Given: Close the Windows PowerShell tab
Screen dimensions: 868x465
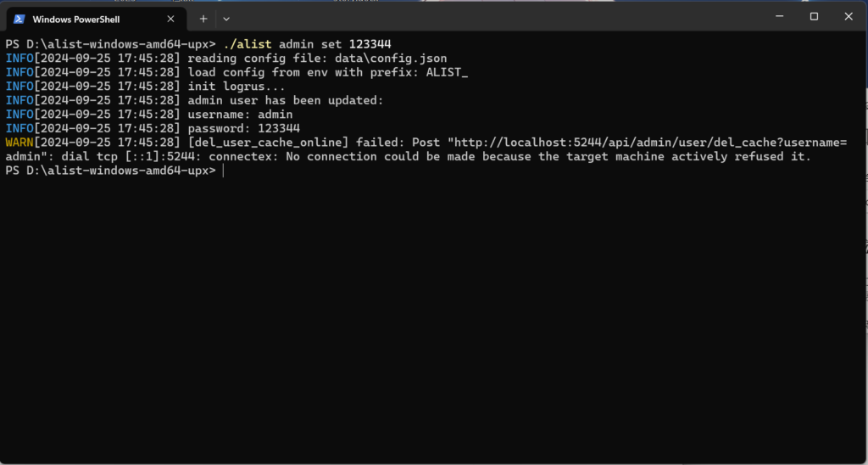Looking at the screenshot, I should point(170,19).
